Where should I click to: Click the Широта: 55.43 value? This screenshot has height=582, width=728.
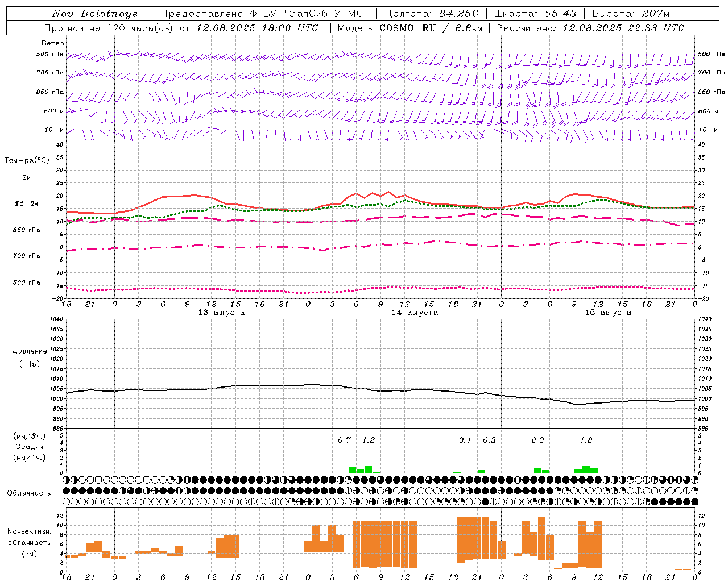click(x=535, y=14)
